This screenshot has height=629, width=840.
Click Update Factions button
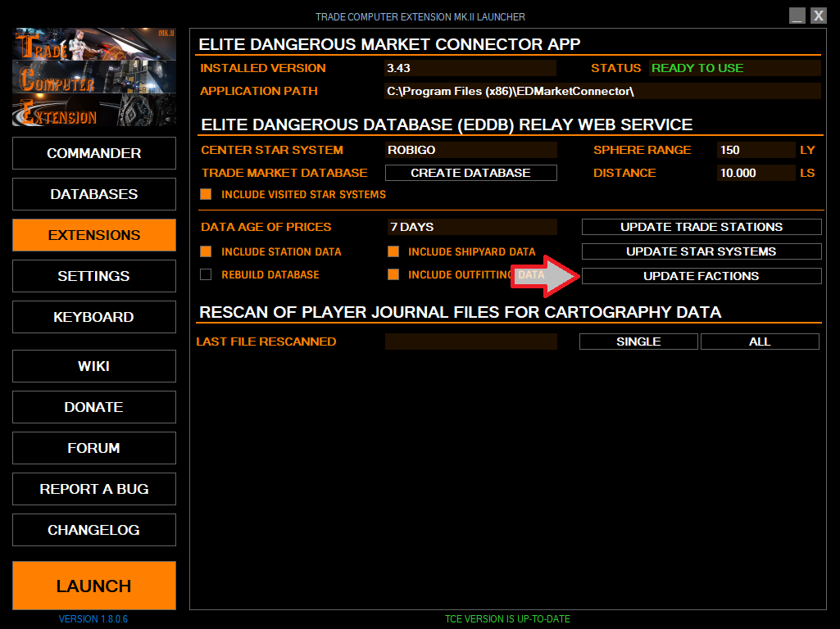(702, 276)
